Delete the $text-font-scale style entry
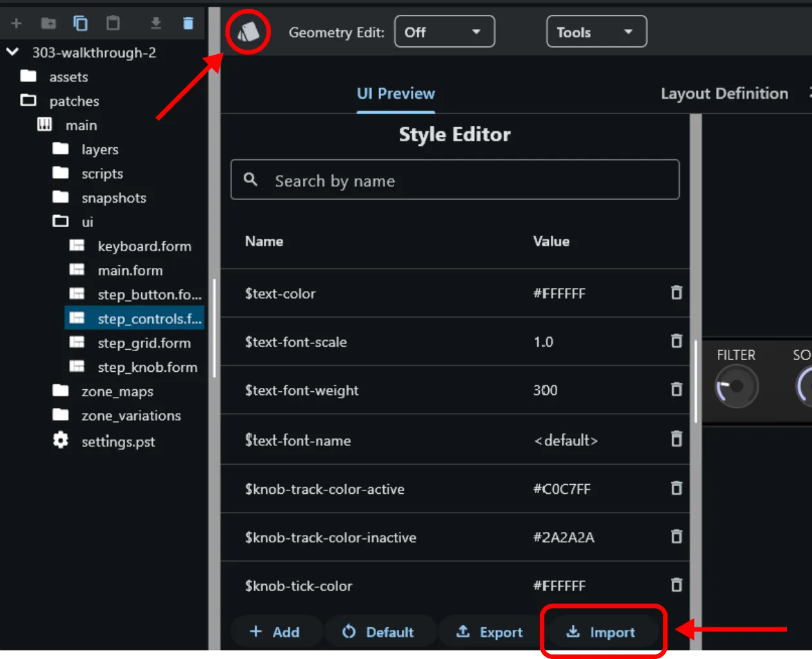Screen dimensions: 812x659 tap(676, 341)
